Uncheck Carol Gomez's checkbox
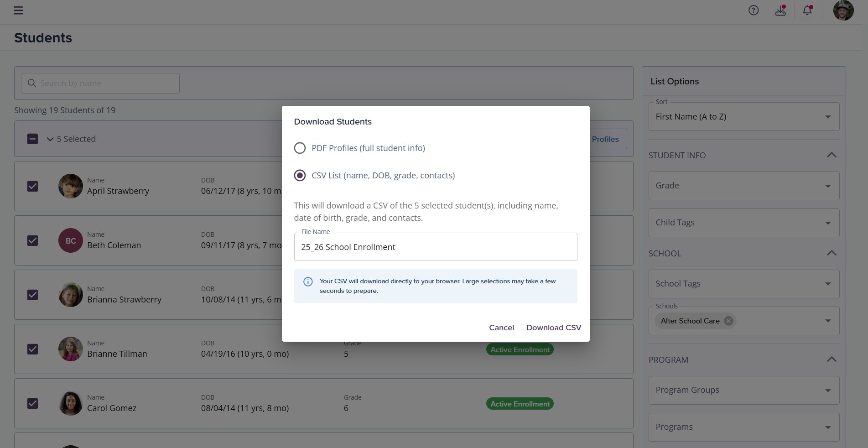Screen dimensions: 868x448 [32, 403]
